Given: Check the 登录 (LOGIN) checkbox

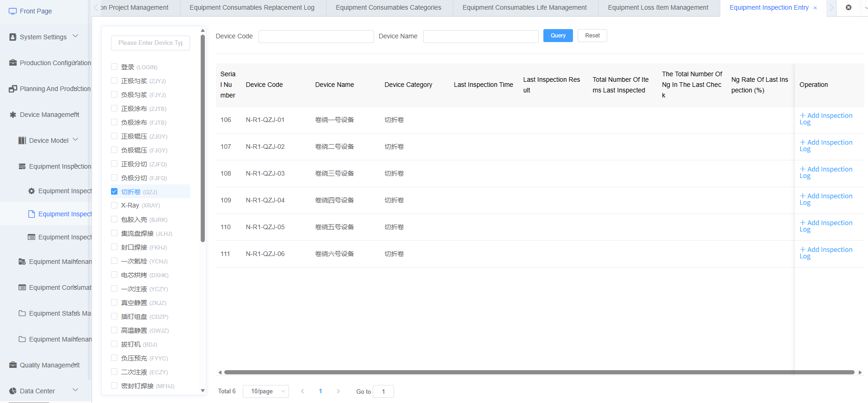Looking at the screenshot, I should [x=114, y=67].
